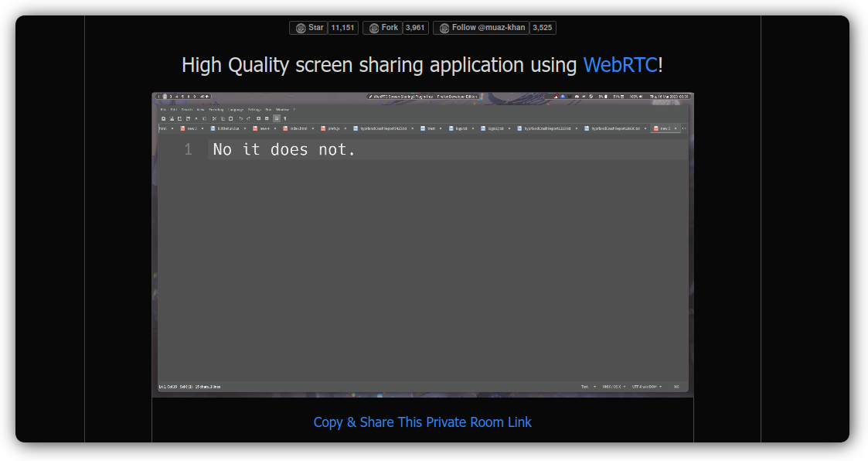Redo the change using the Redo arrow
Screen dimensions: 868x461
(248, 118)
